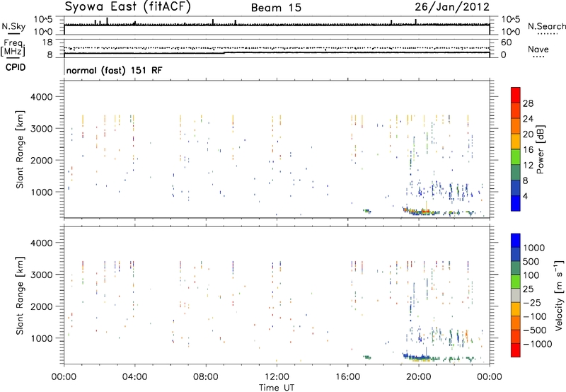Click the 'CPID' row label

[16, 67]
